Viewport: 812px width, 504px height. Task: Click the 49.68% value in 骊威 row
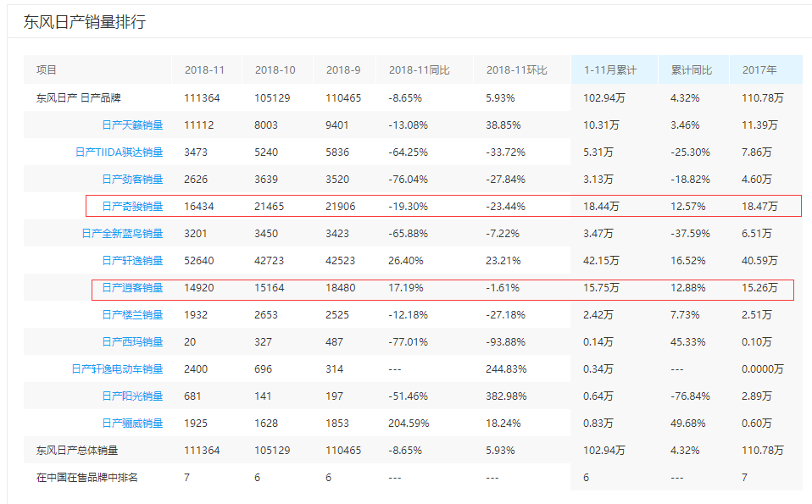(687, 424)
